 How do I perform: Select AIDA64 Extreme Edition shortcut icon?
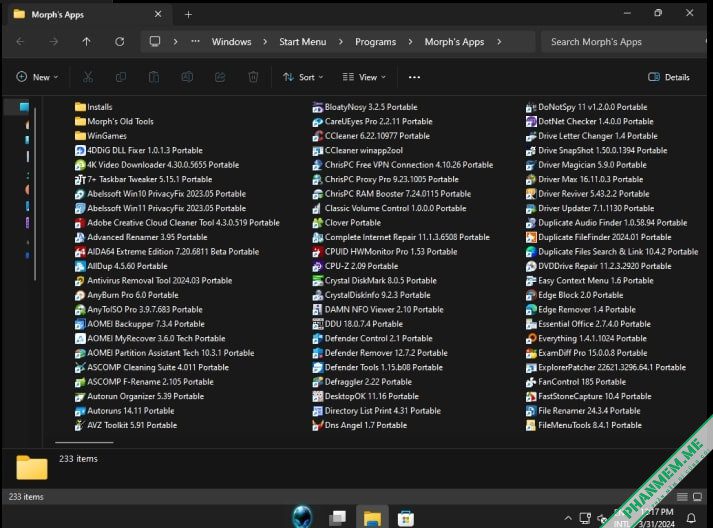[80, 251]
